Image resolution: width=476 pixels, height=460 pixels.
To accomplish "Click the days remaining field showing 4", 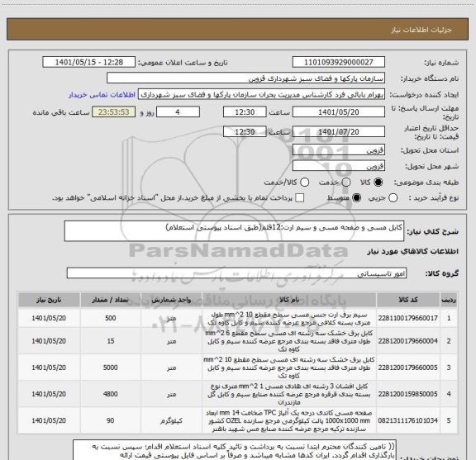I will click(x=178, y=112).
